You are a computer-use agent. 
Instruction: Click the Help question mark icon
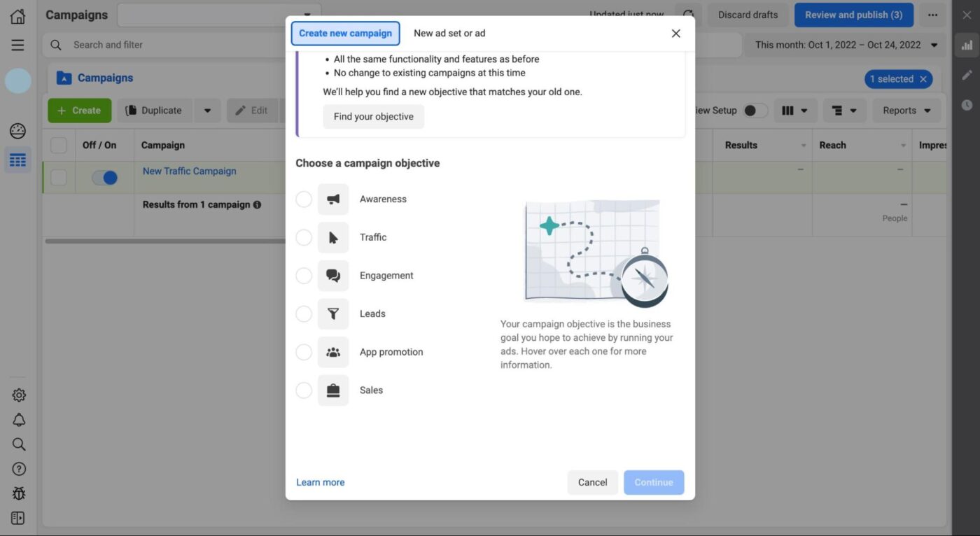click(x=17, y=468)
